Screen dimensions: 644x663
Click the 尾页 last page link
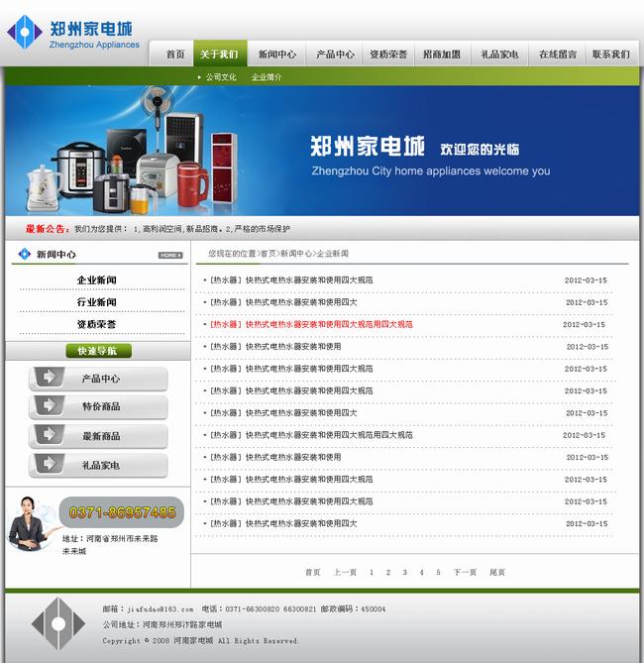(497, 572)
